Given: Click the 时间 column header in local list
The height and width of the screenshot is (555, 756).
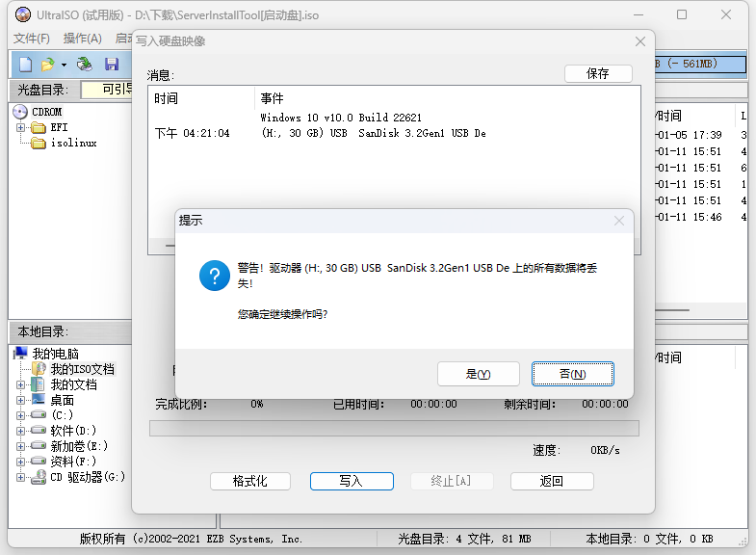Looking at the screenshot, I should click(x=669, y=357).
